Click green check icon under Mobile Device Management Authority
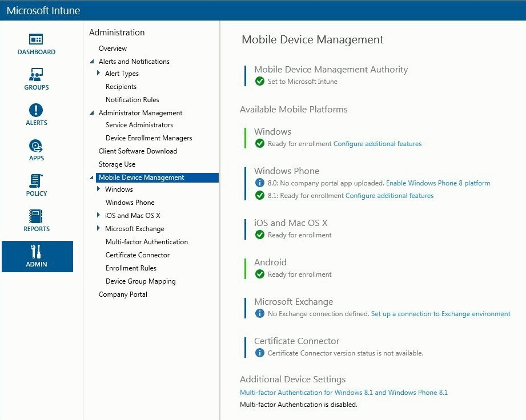Viewport: 526px width, 420px height. pyautogui.click(x=260, y=82)
